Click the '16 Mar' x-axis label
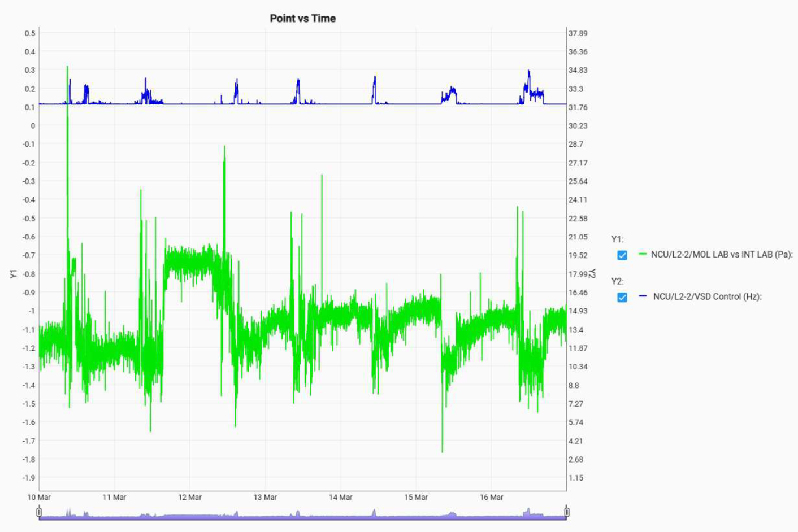 (x=491, y=498)
